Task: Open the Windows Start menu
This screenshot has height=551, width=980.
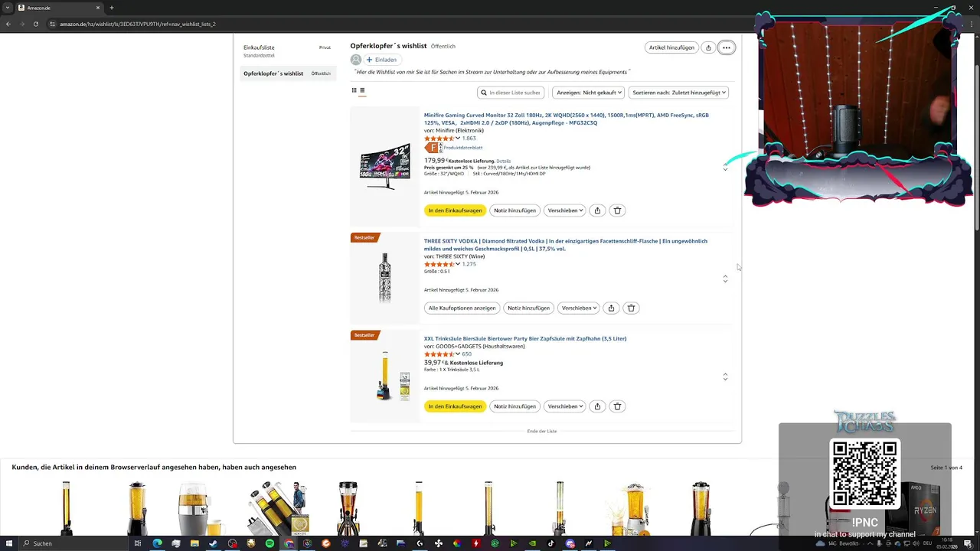Action: pos(8,543)
